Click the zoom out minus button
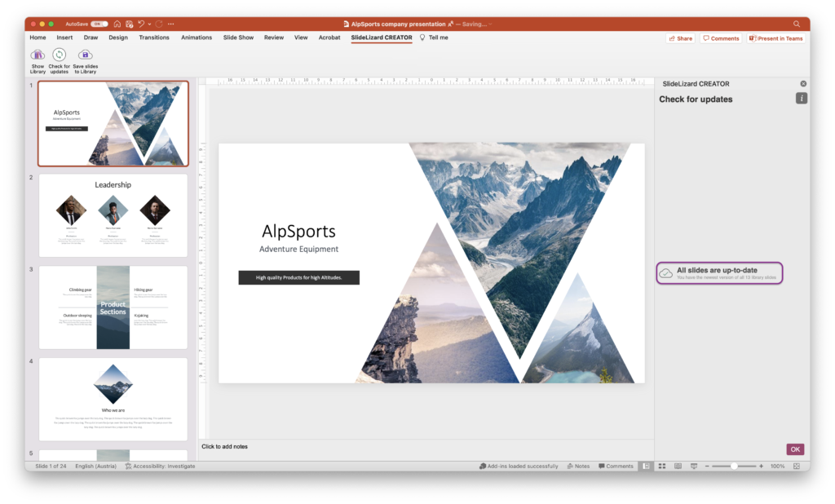835x504 pixels. click(707, 466)
